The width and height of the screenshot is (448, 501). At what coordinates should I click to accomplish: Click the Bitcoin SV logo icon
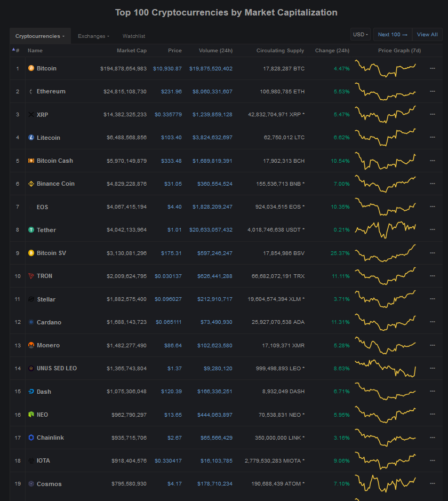pos(31,253)
